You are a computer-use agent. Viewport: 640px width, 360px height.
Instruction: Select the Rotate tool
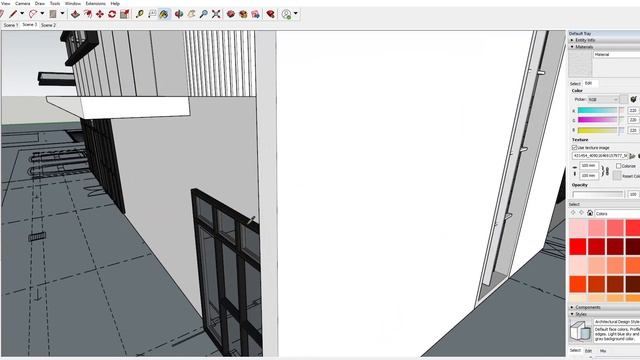point(112,14)
